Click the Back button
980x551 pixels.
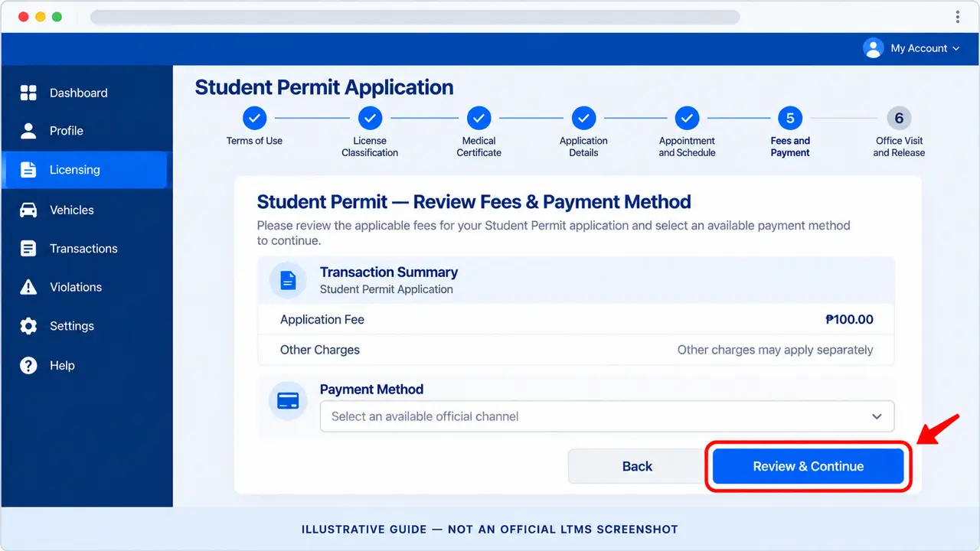637,466
